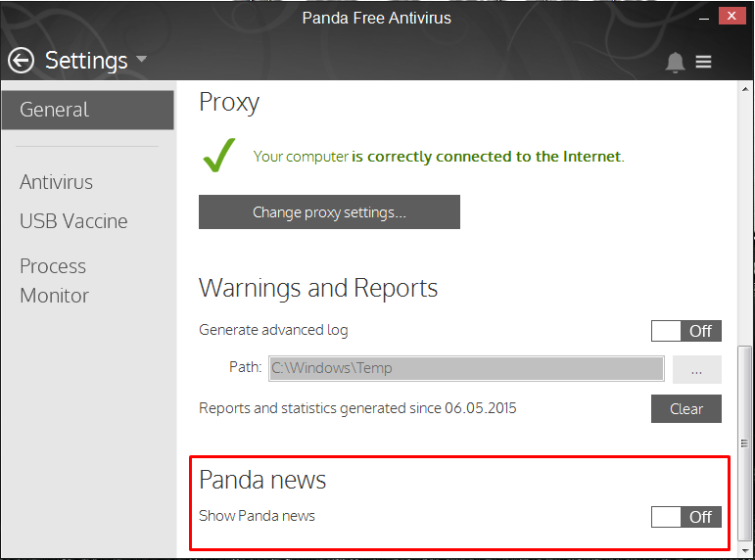Minimize the Panda Free Antivirus window
Image resolution: width=755 pixels, height=560 pixels.
(704, 18)
